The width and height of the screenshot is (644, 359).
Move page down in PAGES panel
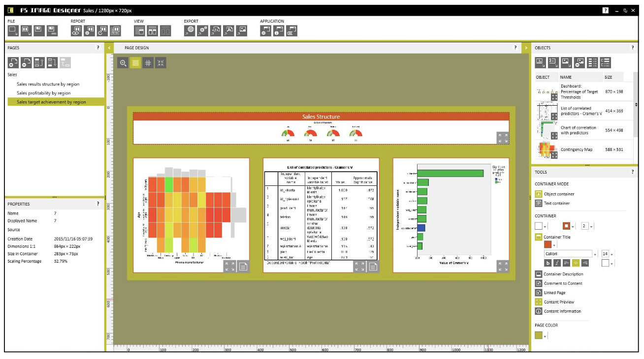[x=52, y=62]
